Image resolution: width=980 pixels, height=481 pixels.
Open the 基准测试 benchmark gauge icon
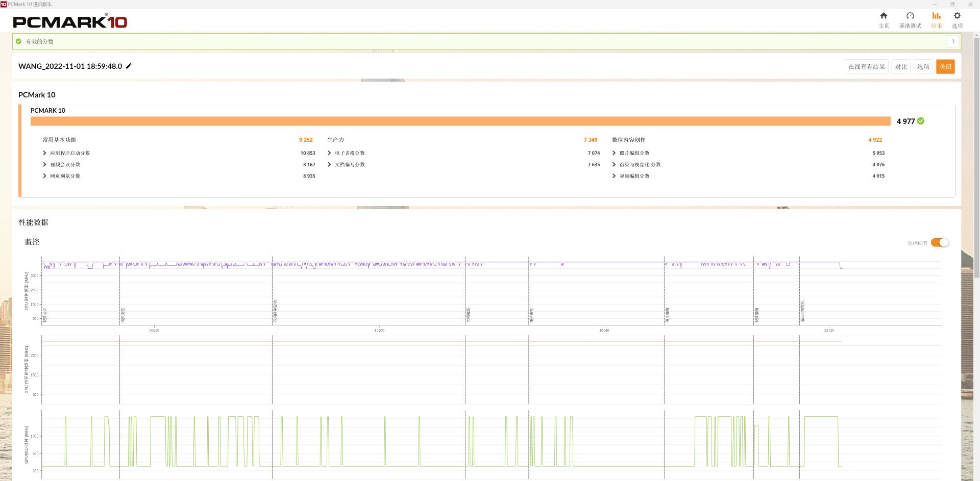(x=910, y=16)
